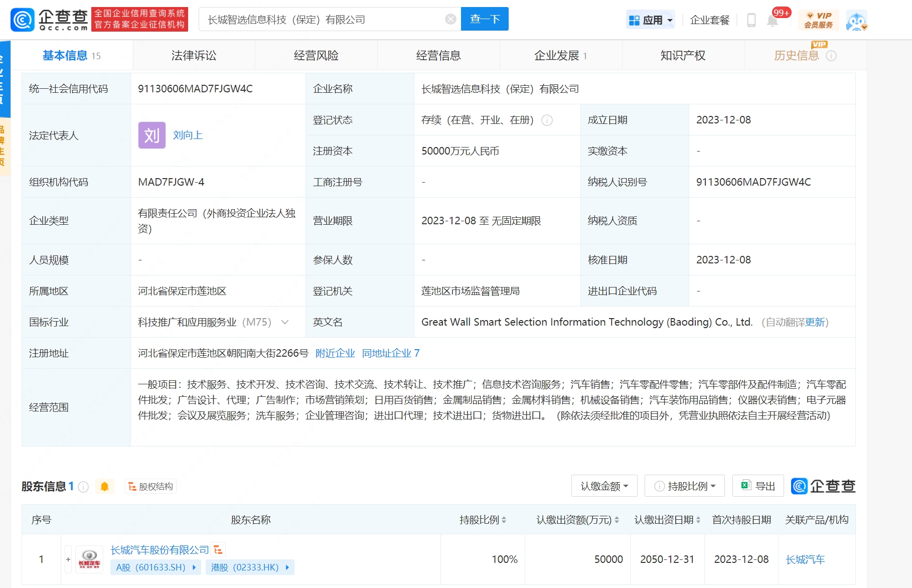Viewport: 912px width, 588px height.
Task: Click the Qcc.com logo icon
Action: pyautogui.click(x=23, y=20)
